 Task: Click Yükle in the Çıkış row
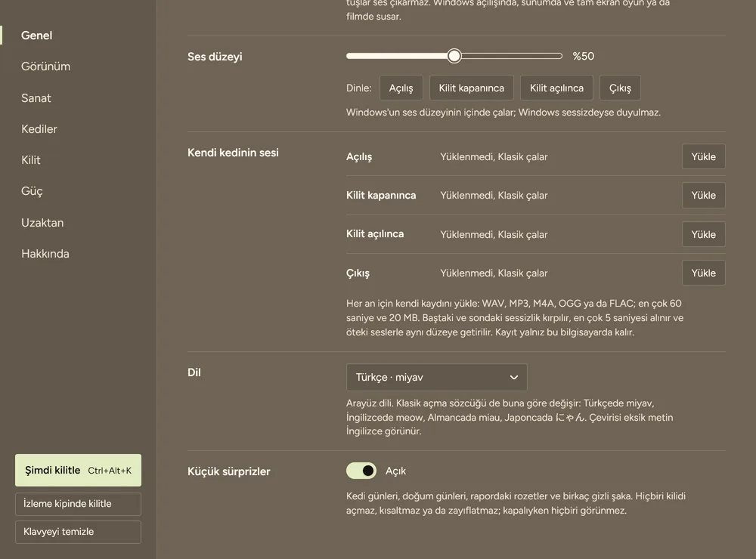703,273
